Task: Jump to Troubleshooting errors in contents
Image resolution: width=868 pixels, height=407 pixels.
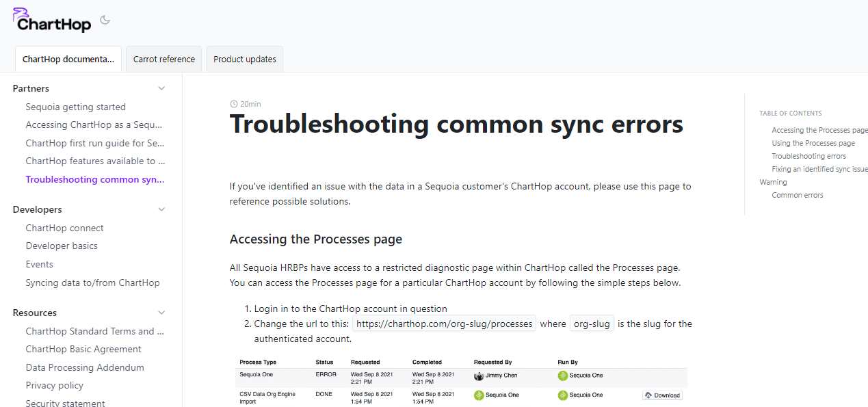Action: [x=808, y=156]
